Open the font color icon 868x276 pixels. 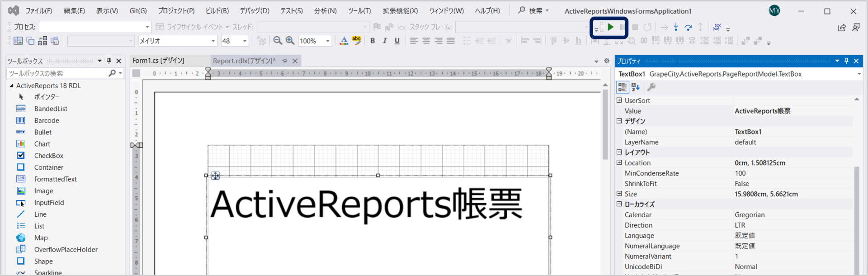(344, 41)
